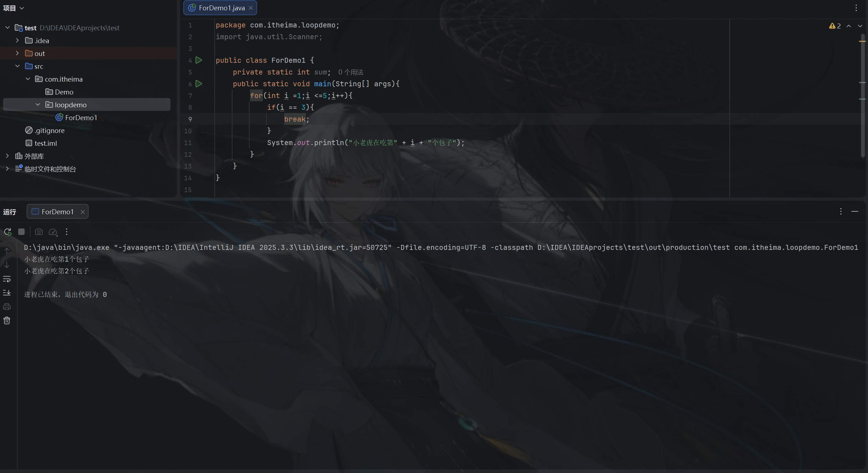Click the camera thread dump icon

tap(39, 232)
